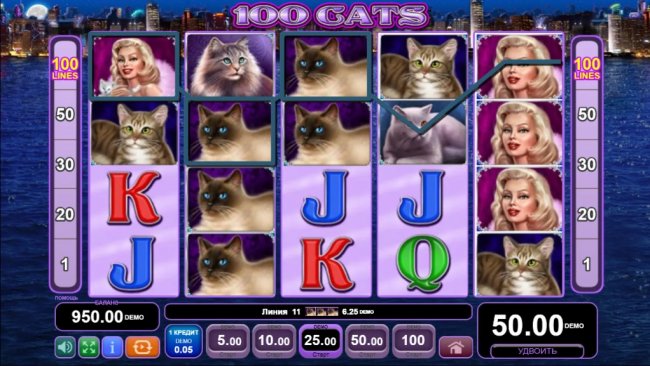Click the 1 Кредит 0.05 denomination button
The width and height of the screenshot is (650, 366).
pyautogui.click(x=183, y=342)
